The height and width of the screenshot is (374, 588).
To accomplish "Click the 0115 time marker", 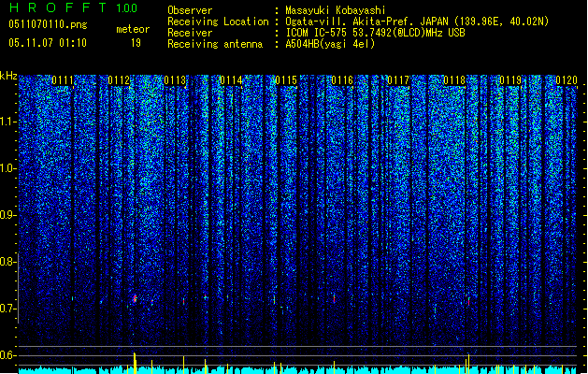I will click(x=286, y=80).
